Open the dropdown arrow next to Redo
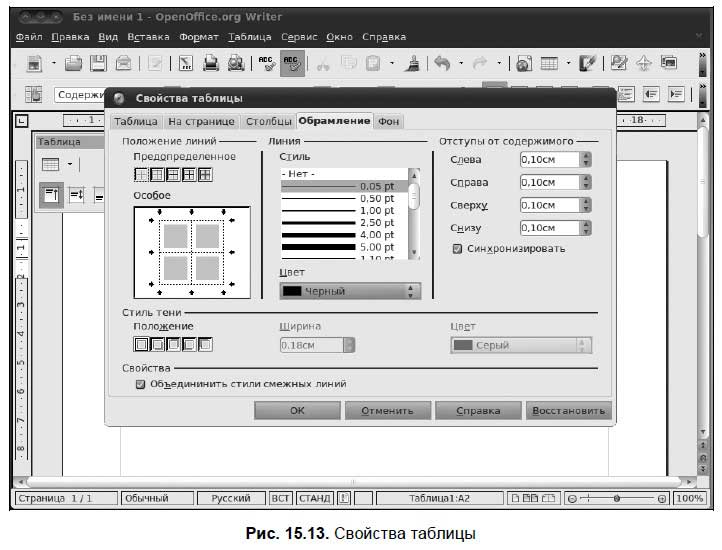 (499, 63)
